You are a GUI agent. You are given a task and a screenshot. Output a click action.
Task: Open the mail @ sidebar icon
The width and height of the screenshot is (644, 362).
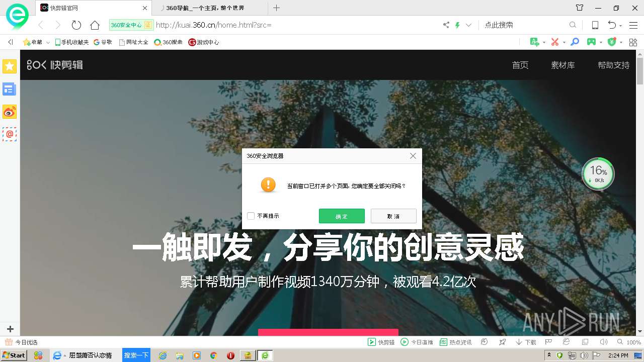10,134
